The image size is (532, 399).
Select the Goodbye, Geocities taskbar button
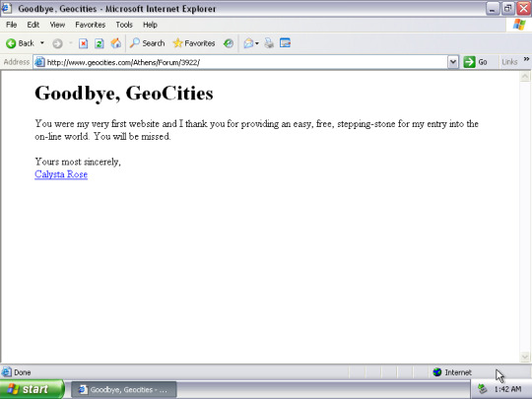point(124,390)
